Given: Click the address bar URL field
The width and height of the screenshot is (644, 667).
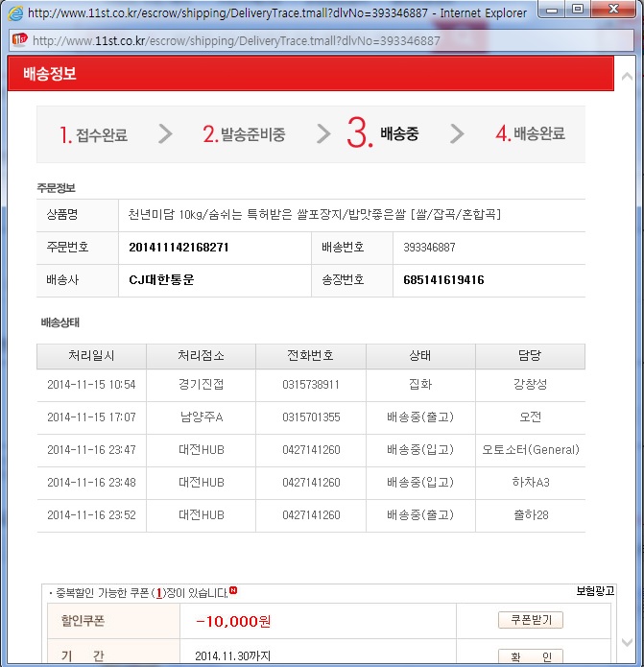Looking at the screenshot, I should 322,41.
